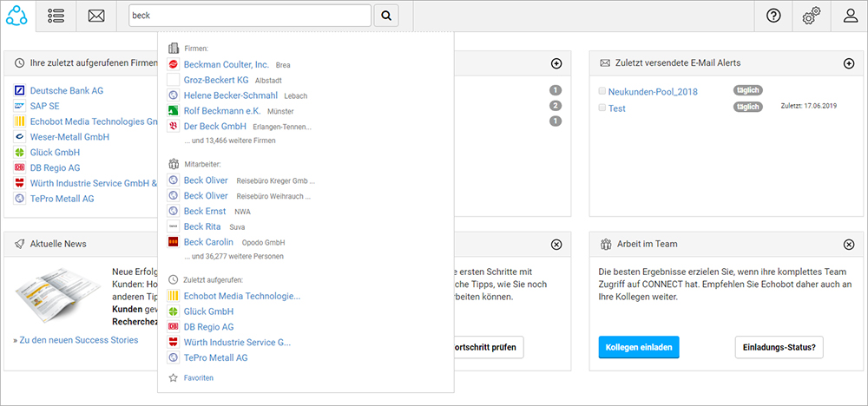The height and width of the screenshot is (406, 868).
Task: Select Beck Carolin from Mitarbeiter suggestions
Action: [x=208, y=242]
